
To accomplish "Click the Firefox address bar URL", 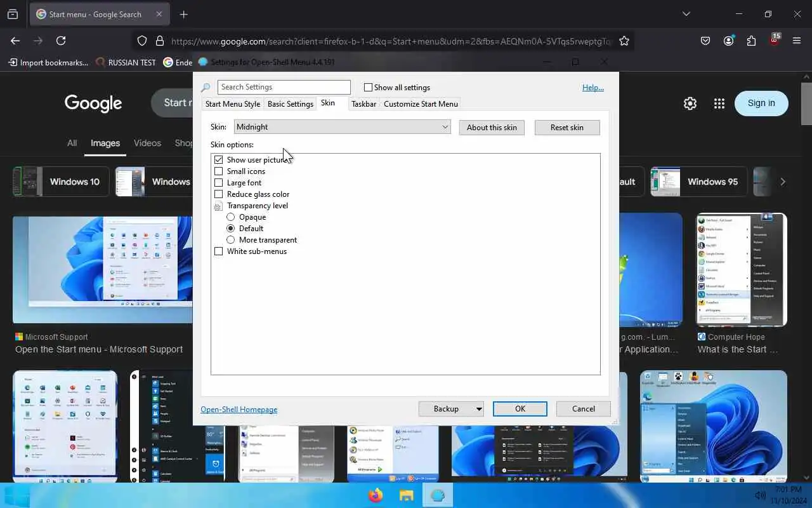I will click(x=391, y=41).
